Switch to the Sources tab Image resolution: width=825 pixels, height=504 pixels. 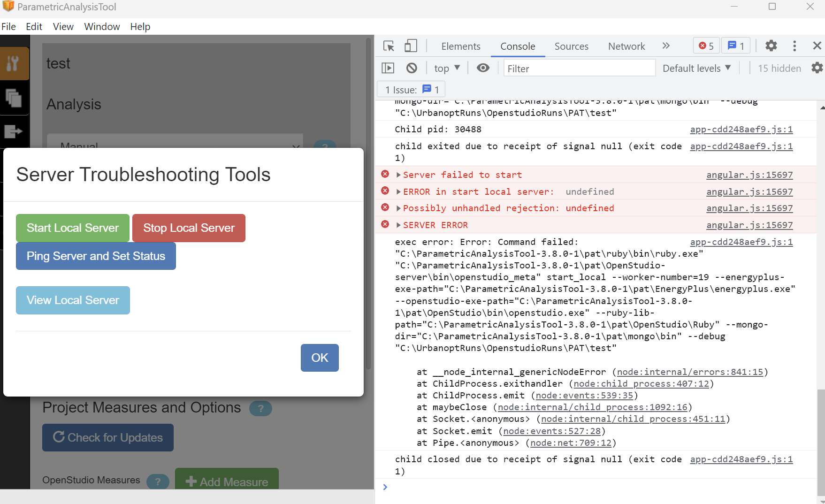(571, 46)
